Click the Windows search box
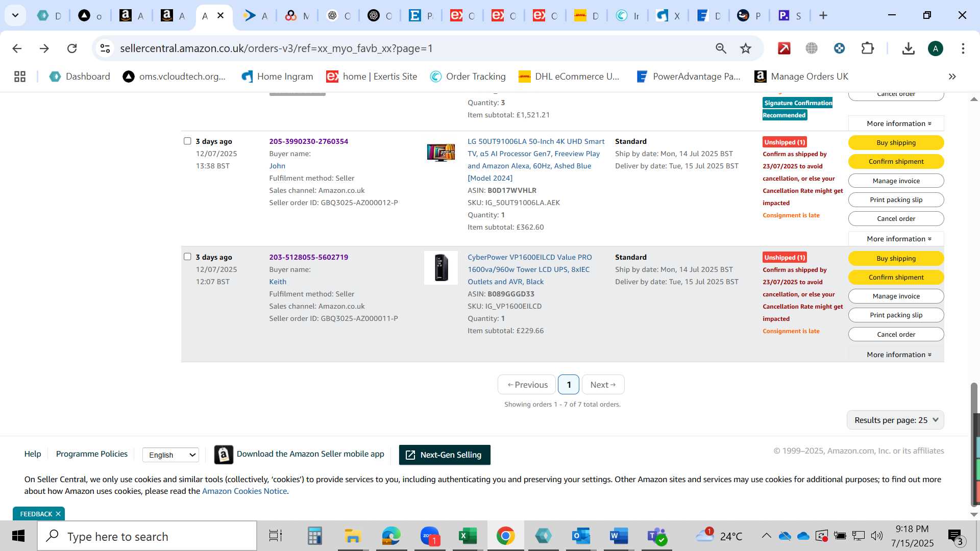 147,536
